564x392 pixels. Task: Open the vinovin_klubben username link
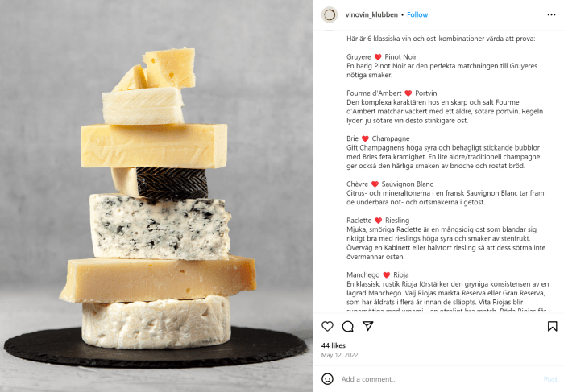[371, 14]
